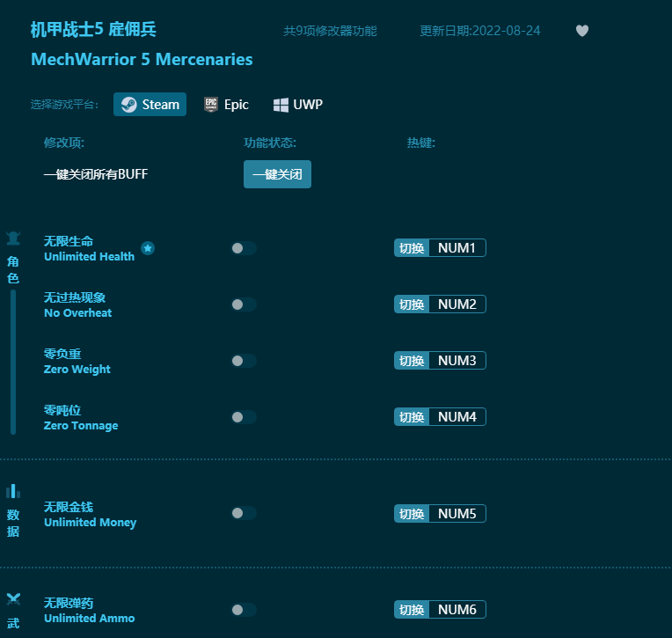Click 切换 button for NUM5 hotkey

412,514
